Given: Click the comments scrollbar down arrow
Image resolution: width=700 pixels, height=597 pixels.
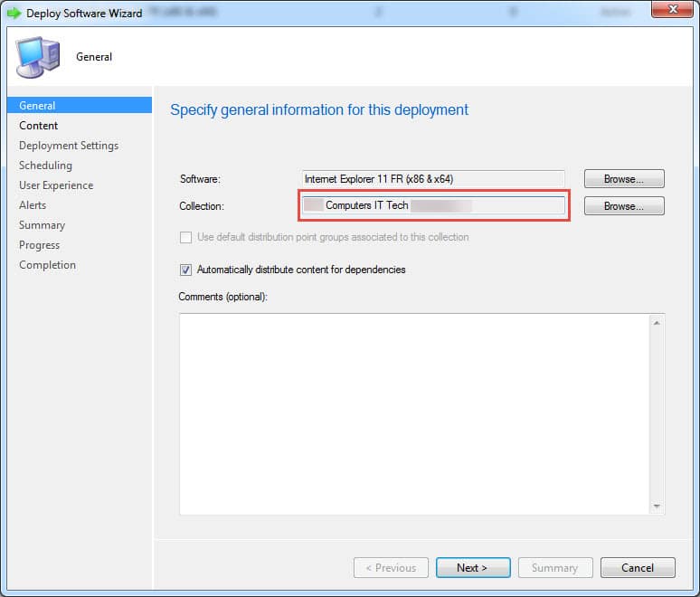Looking at the screenshot, I should [657, 506].
